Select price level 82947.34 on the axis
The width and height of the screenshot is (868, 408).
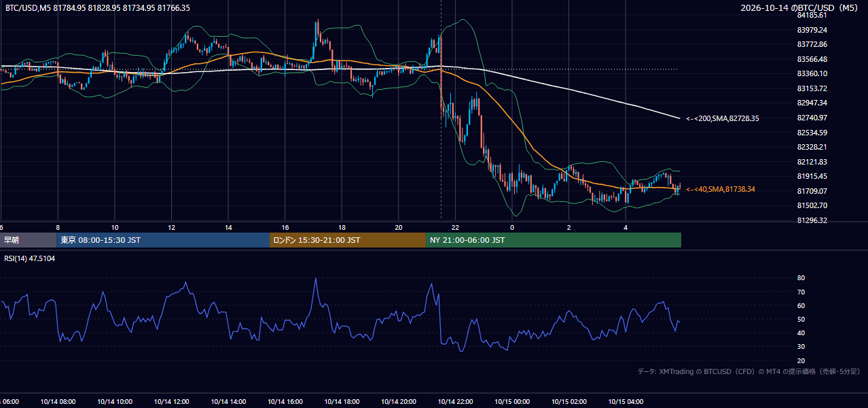(x=812, y=103)
